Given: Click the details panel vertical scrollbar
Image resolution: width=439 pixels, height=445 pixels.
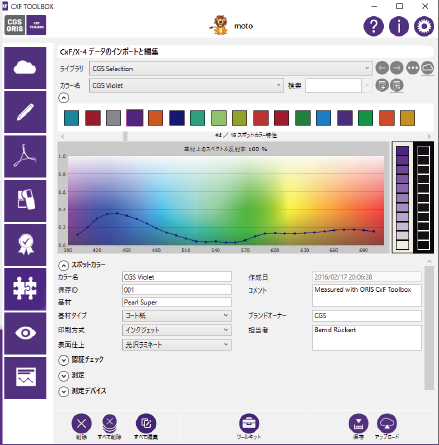Looking at the screenshot, I should pyautogui.click(x=429, y=328).
